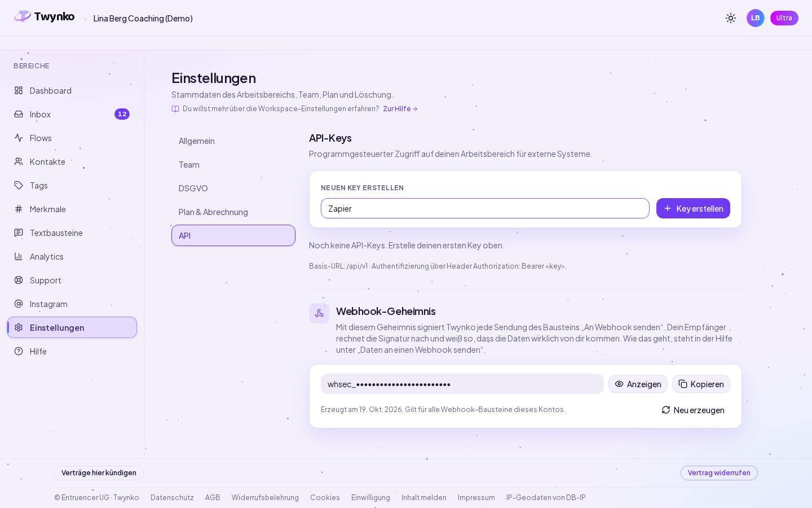Select the Plan & Abrechnung tab
This screenshot has height=508, width=812.
[233, 212]
